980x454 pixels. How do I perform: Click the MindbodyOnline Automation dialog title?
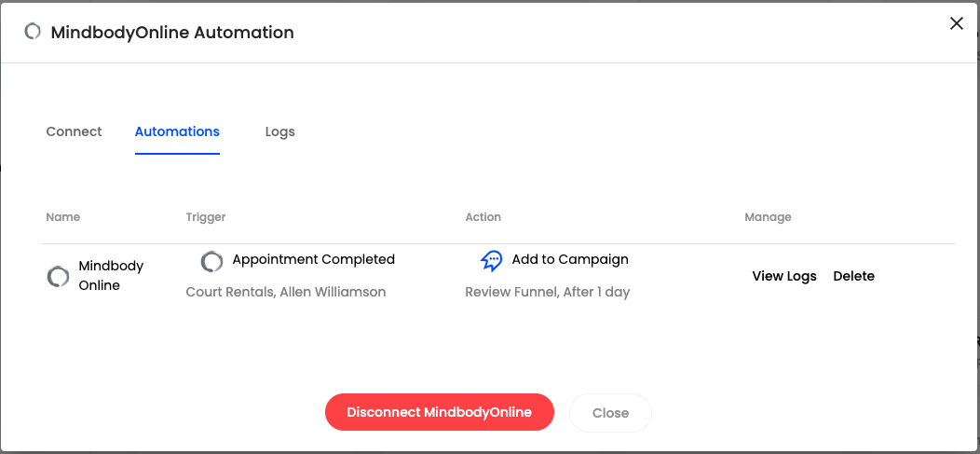click(172, 33)
